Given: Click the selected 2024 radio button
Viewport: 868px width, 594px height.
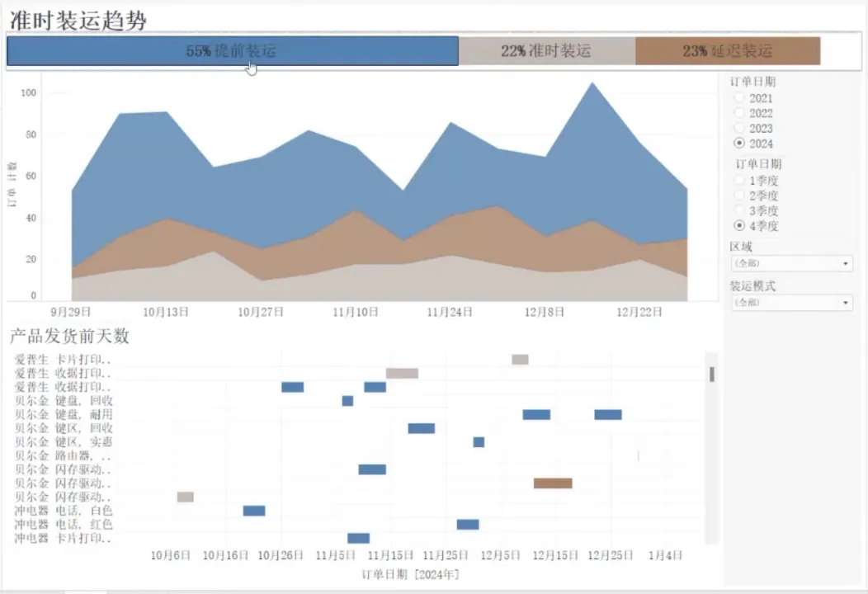Looking at the screenshot, I should pyautogui.click(x=739, y=144).
